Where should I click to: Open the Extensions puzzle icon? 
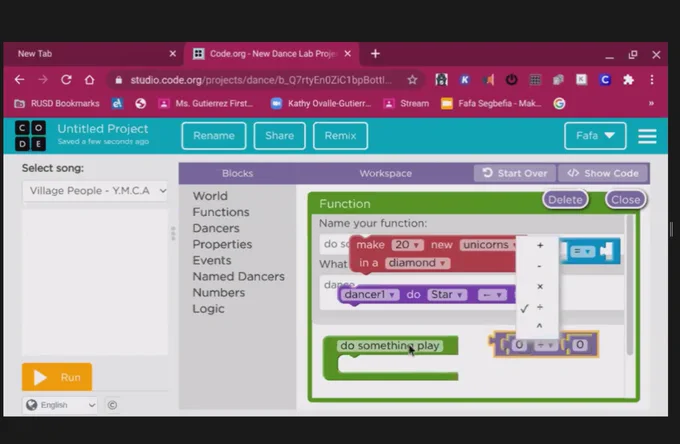pos(628,80)
